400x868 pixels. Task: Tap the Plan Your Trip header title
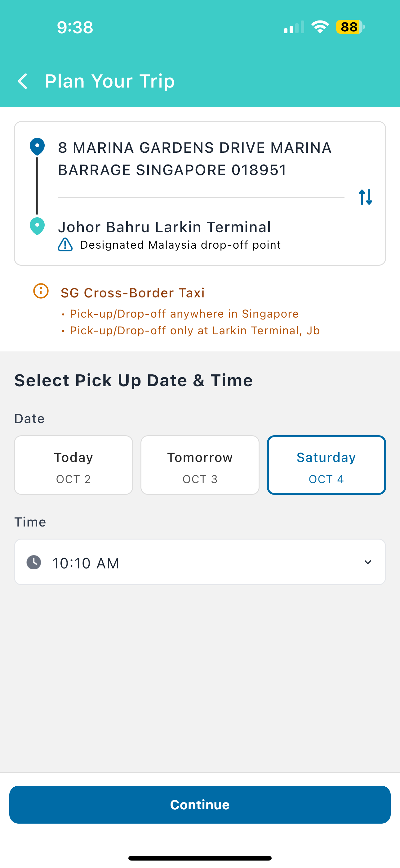(110, 81)
